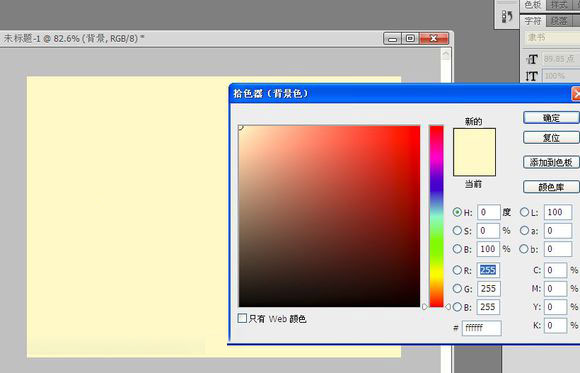Click the S percent input field
Viewport: 580px width, 373px height.
pos(489,231)
